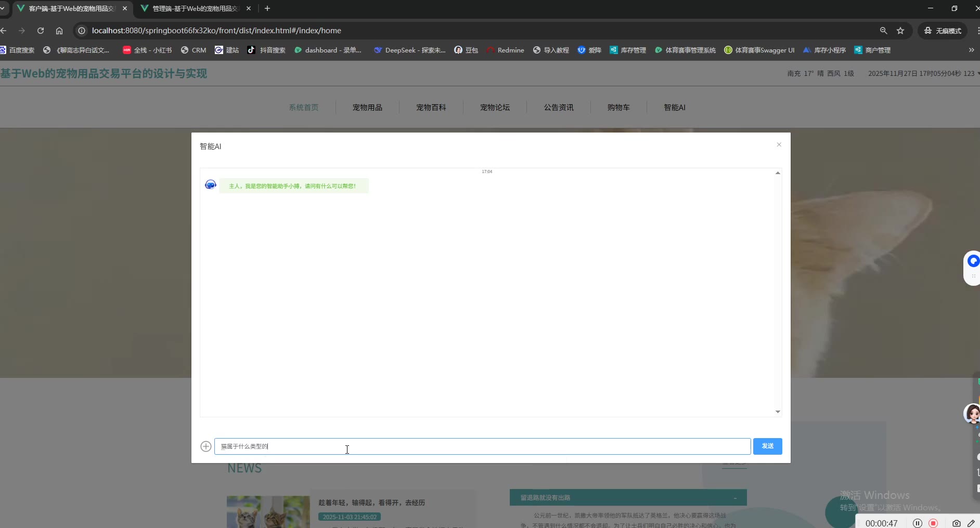Viewport: 980px width, 528px height.
Task: Open a new browser tab
Action: [x=267, y=8]
